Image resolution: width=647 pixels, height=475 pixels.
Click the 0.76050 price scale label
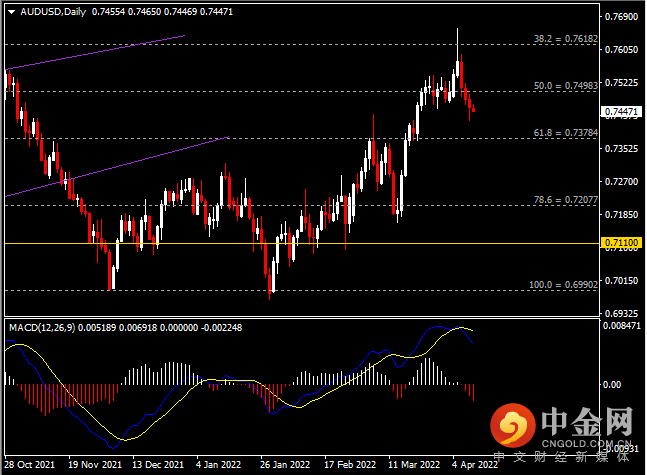tap(621, 50)
